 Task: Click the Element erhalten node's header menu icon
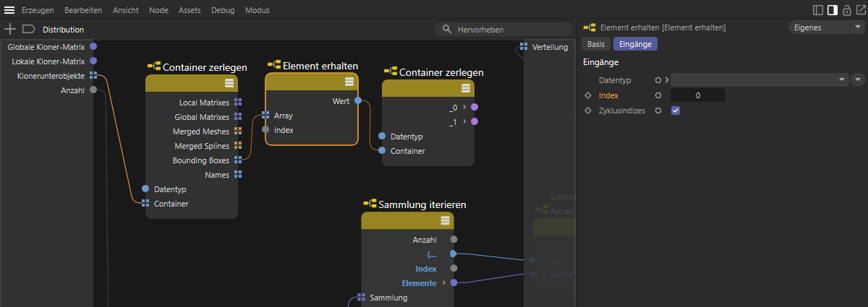pos(349,82)
